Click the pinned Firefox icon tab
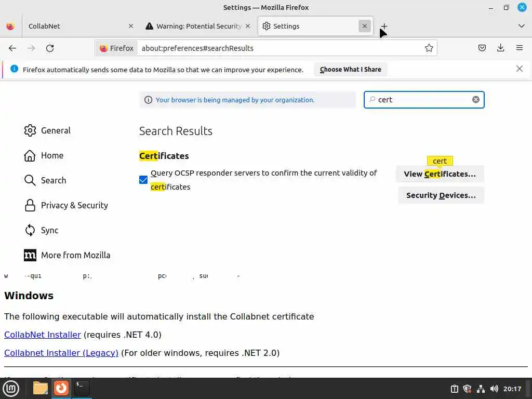Image resolution: width=532 pixels, height=399 pixels. point(10,26)
